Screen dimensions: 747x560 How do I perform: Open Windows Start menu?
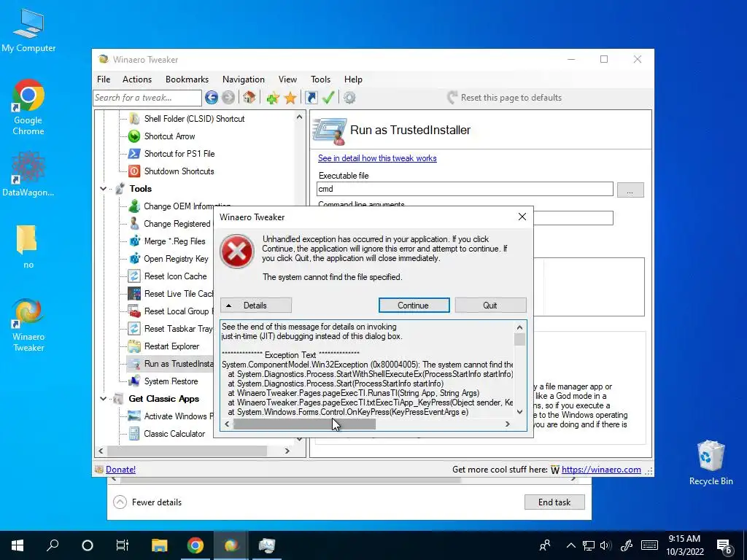(x=18, y=545)
